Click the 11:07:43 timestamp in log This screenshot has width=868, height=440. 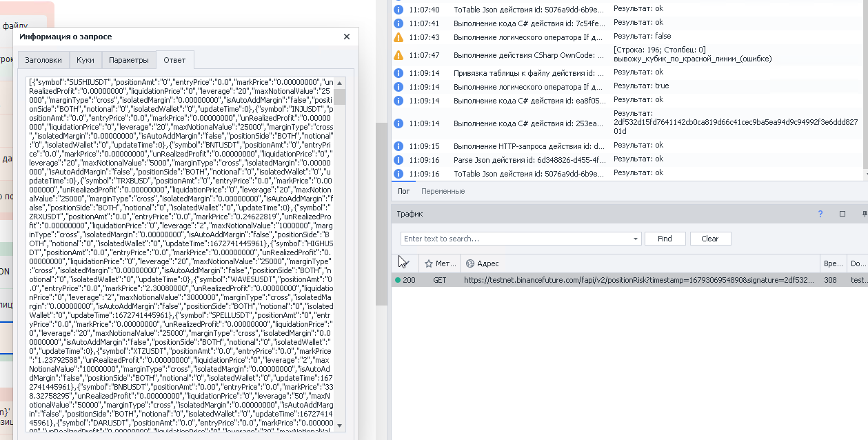424,37
